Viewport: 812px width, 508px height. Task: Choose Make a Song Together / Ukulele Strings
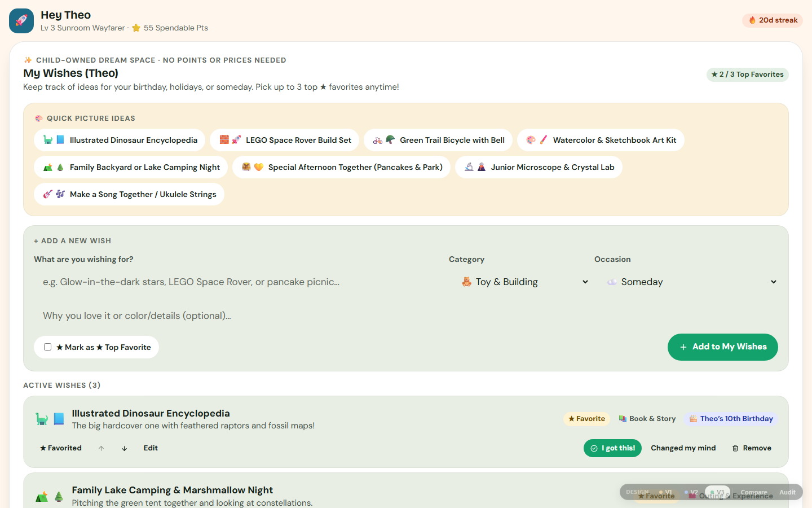129,194
